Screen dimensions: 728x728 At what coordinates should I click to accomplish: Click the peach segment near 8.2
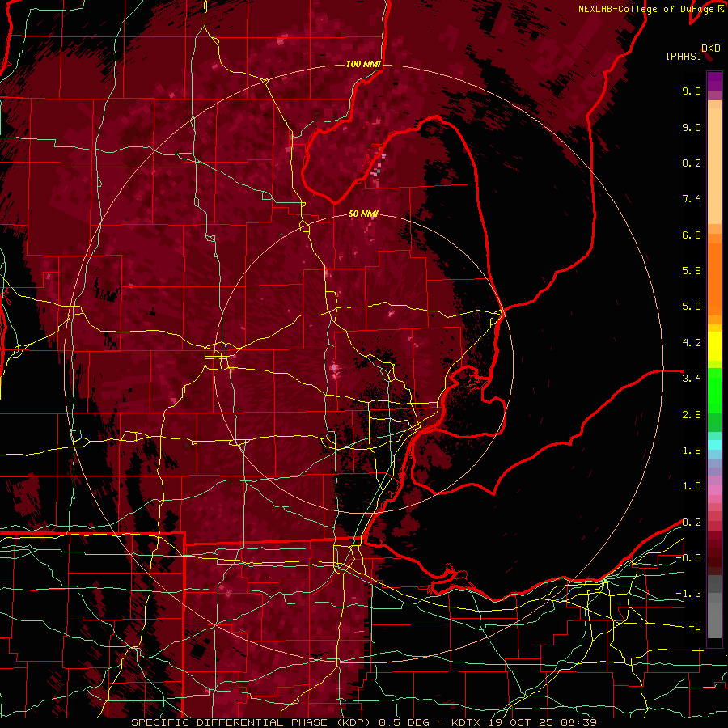(714, 166)
